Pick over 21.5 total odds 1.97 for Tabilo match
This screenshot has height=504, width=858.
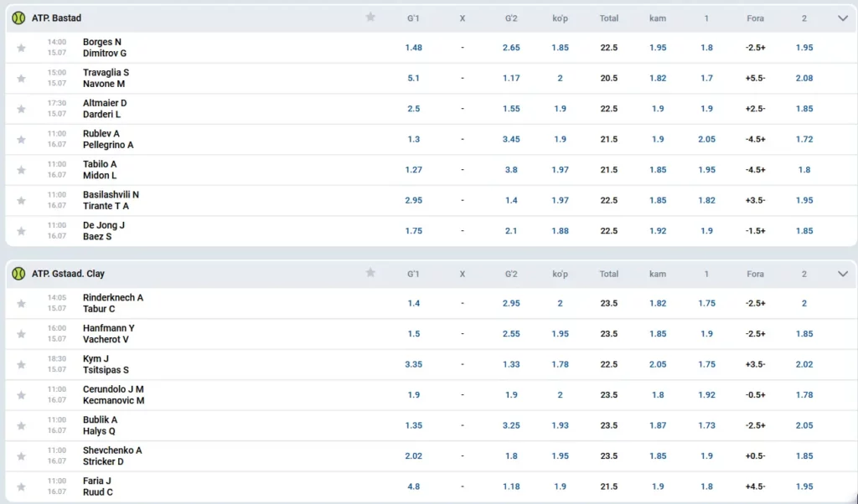[560, 169]
